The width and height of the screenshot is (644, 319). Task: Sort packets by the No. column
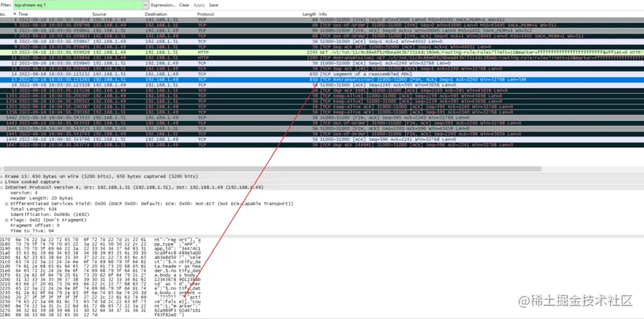(2, 14)
